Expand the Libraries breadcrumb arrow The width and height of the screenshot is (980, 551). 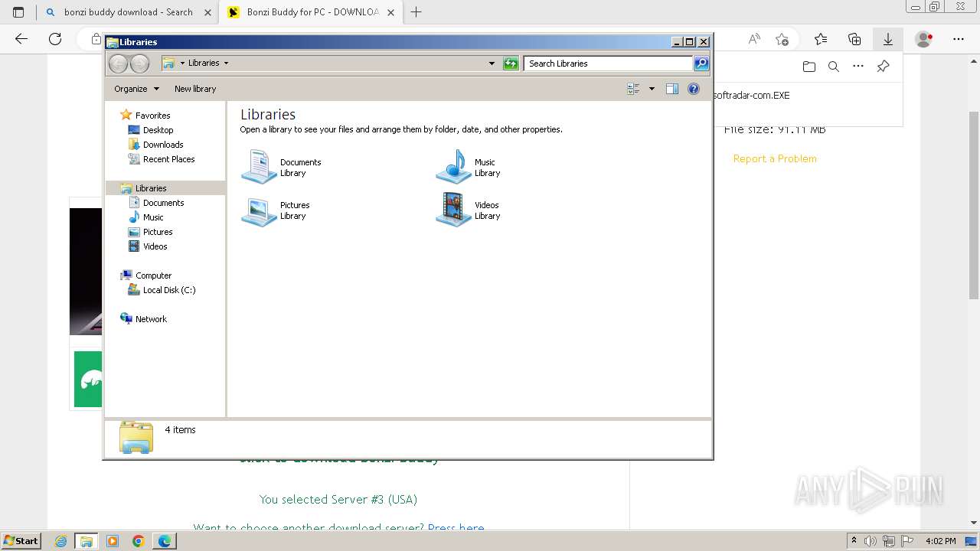click(226, 64)
